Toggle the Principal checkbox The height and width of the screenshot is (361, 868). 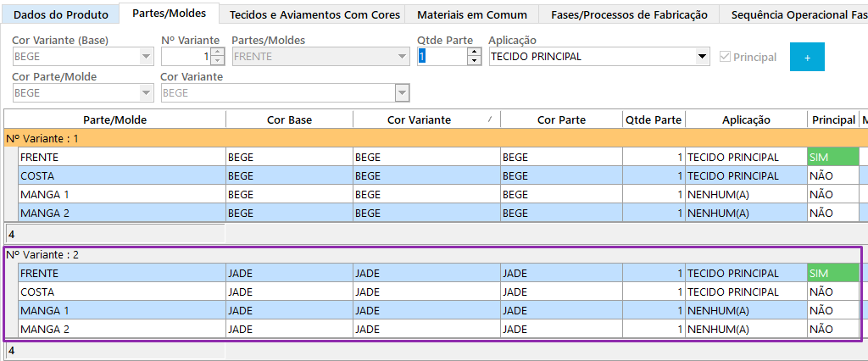(x=725, y=57)
